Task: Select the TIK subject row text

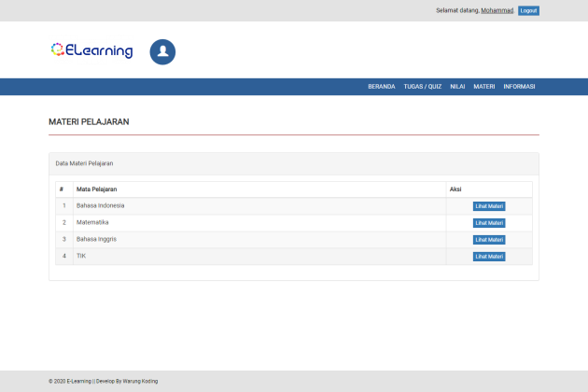Action: [81, 256]
